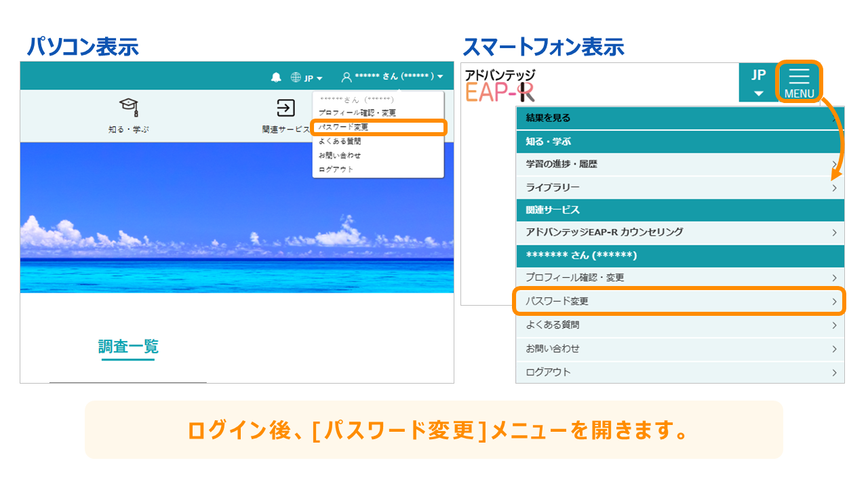This screenshot has width=868, height=488.
Task: Expand the user account dropdown arrow
Action: tap(440, 77)
